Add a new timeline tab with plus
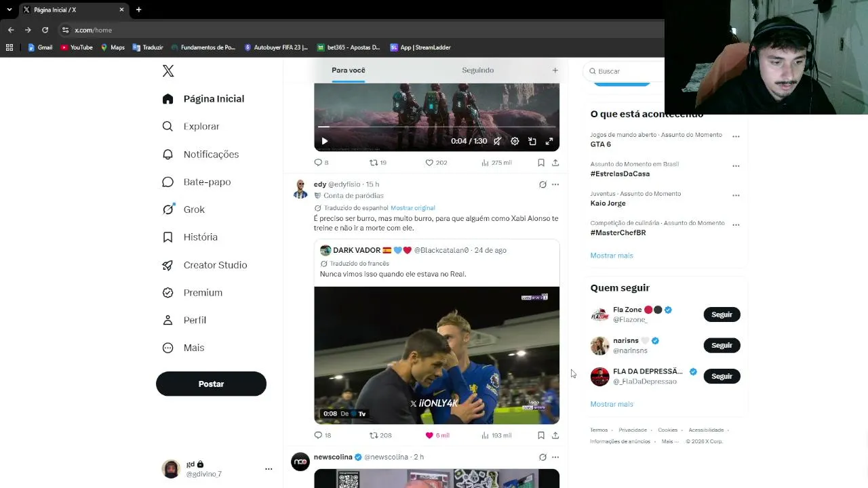Screen dimensions: 868x488 [555, 70]
